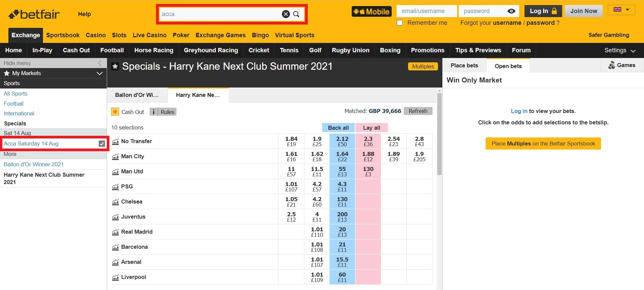Click the search magnifier icon
This screenshot has width=644, height=290.
pyautogui.click(x=296, y=14)
